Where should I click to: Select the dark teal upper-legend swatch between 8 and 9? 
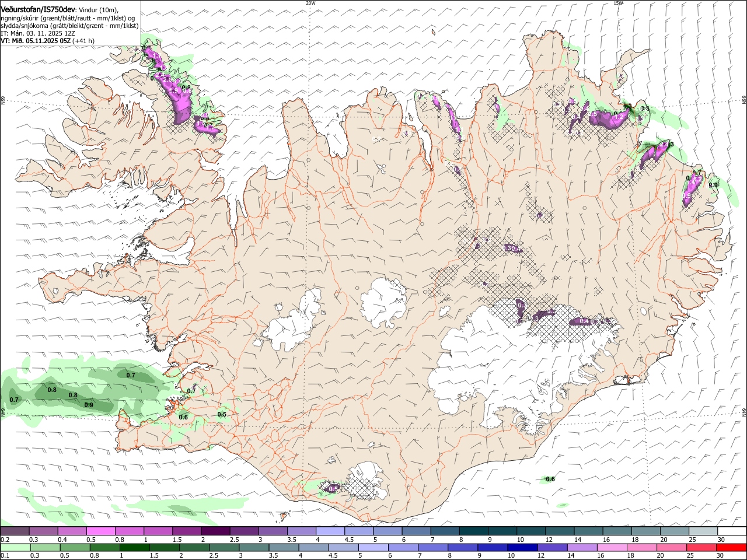(473, 531)
